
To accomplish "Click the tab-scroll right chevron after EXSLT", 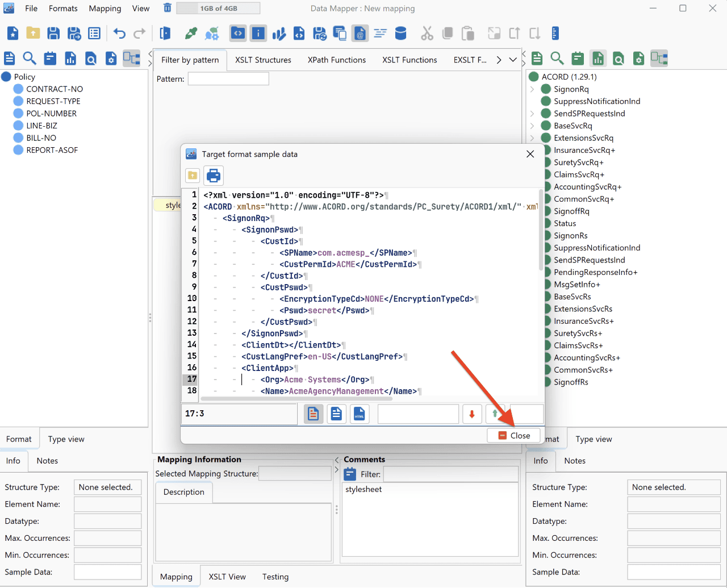I will point(499,60).
